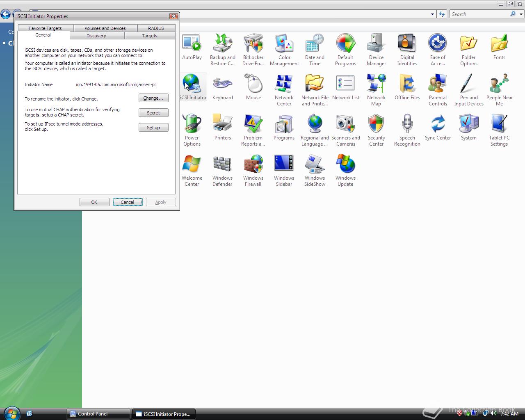
Task: Open Mouse settings icon
Action: click(253, 87)
